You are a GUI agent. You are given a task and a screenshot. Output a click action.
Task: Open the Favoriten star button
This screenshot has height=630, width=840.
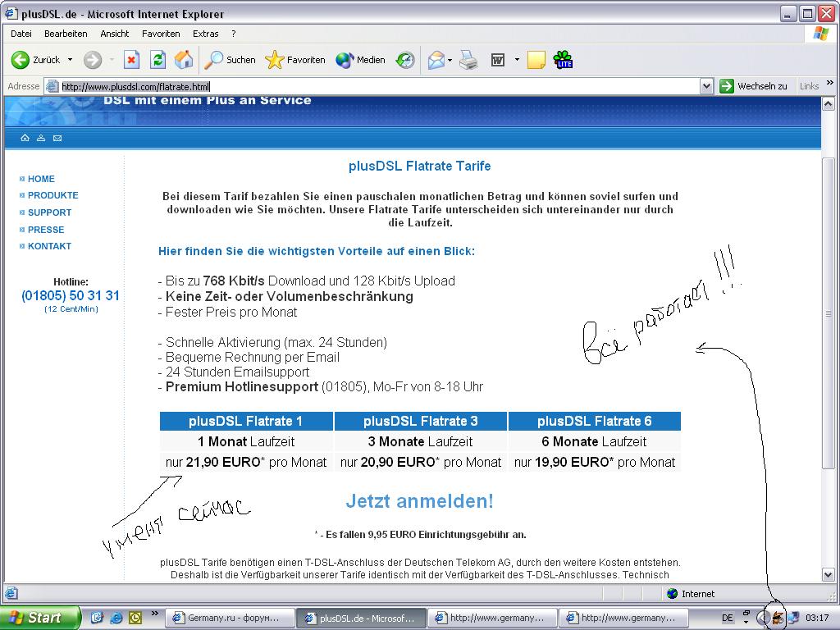tap(295, 60)
